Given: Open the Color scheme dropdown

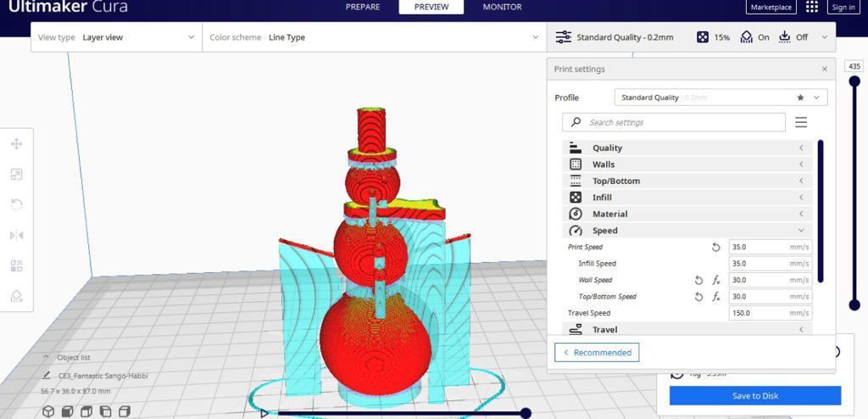Looking at the screenshot, I should point(374,37).
